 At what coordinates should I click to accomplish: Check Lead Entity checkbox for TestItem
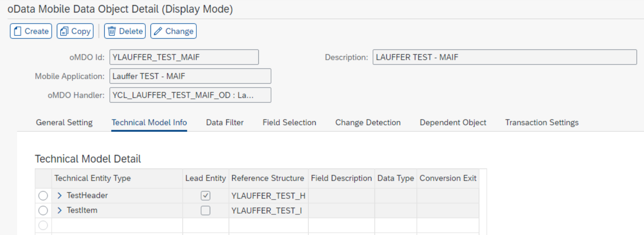[205, 211]
